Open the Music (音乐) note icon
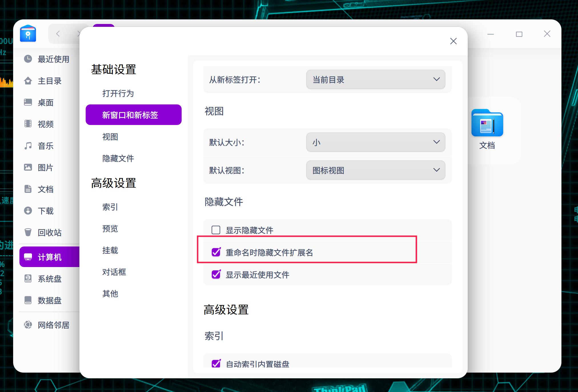The height and width of the screenshot is (392, 578). pyautogui.click(x=28, y=146)
